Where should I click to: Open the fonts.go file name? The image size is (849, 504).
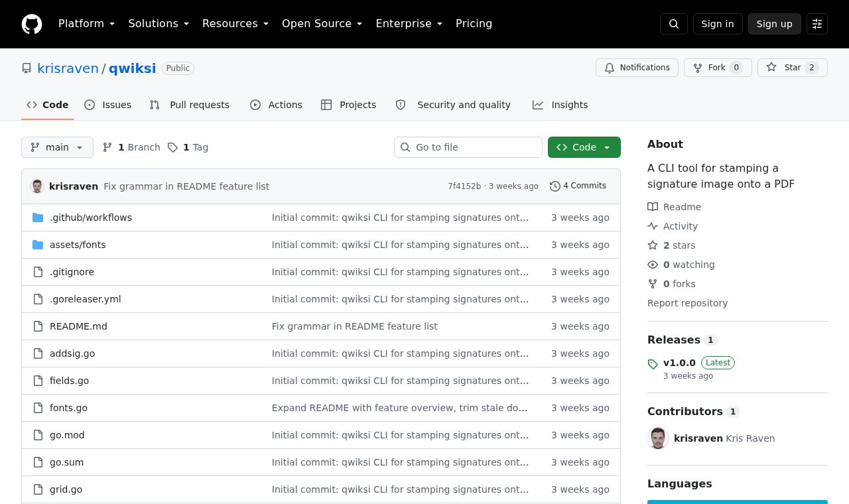click(68, 408)
